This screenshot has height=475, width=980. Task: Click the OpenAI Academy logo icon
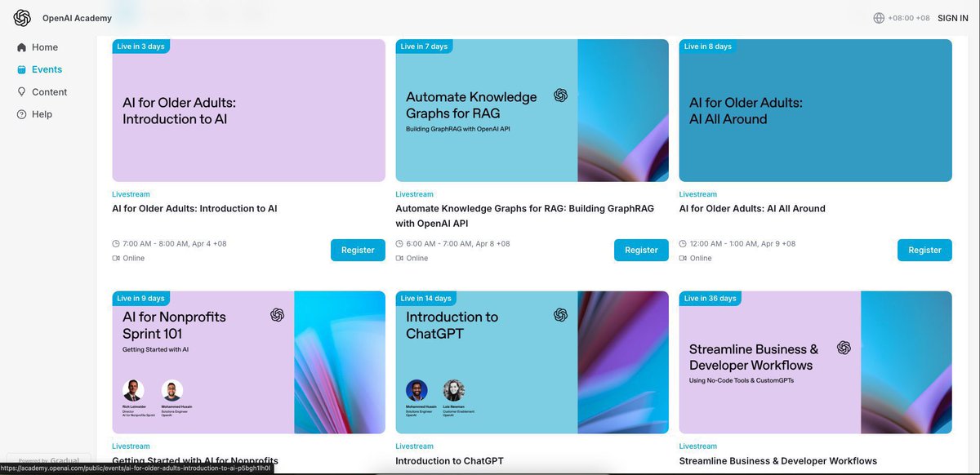click(21, 17)
